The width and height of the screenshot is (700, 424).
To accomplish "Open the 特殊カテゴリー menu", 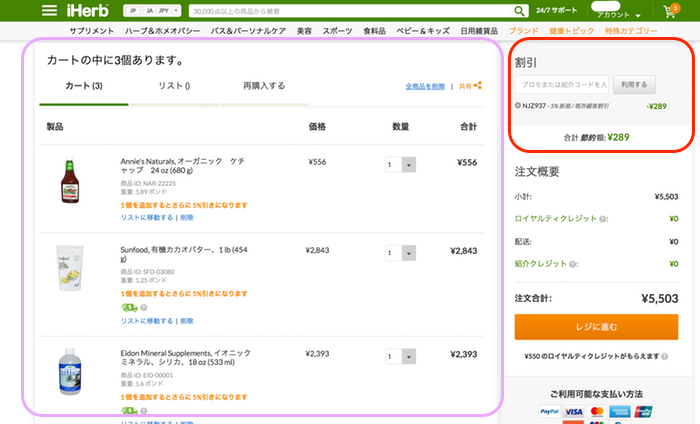I will click(631, 31).
